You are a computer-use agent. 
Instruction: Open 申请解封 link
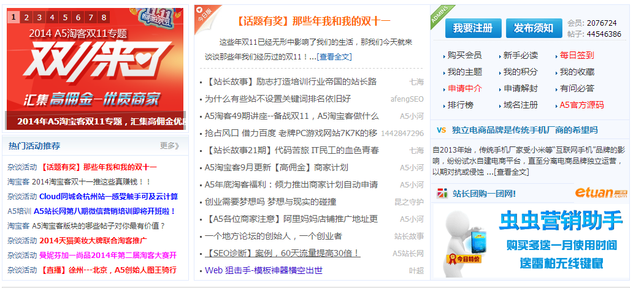coord(520,88)
